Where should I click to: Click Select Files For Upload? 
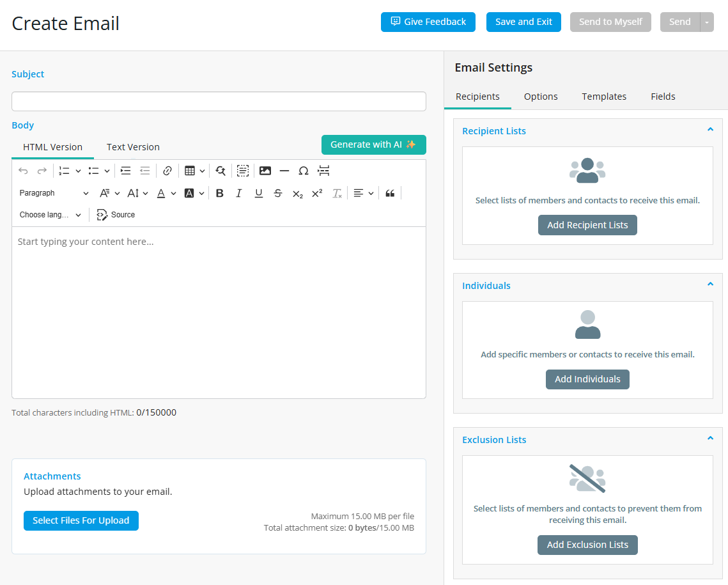tap(81, 521)
